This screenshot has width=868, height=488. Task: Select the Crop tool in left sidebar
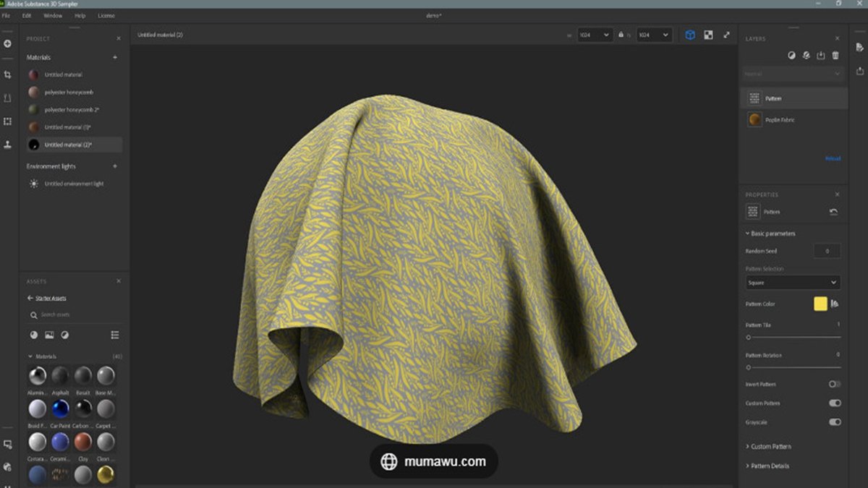pos(7,74)
